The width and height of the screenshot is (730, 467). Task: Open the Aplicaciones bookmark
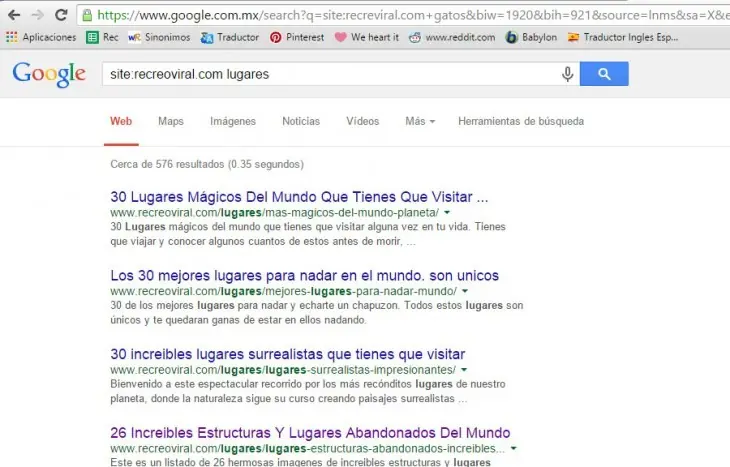point(41,37)
